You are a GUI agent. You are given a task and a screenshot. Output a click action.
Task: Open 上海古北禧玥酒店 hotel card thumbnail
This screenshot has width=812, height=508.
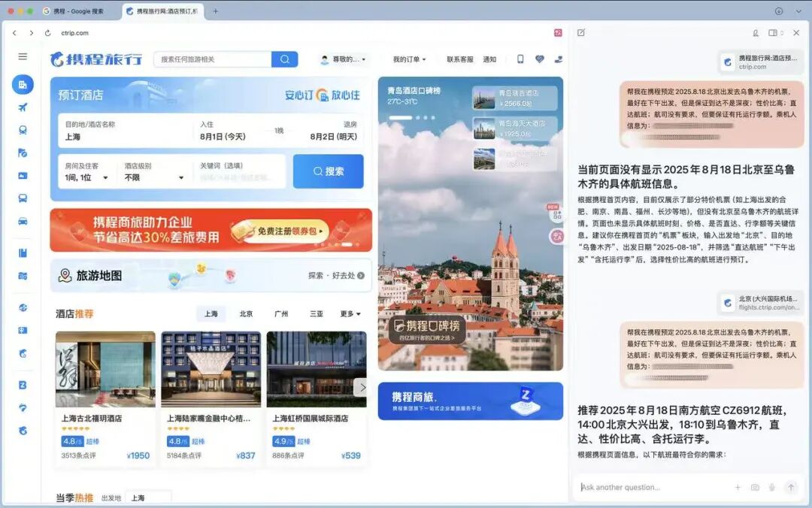(x=105, y=368)
